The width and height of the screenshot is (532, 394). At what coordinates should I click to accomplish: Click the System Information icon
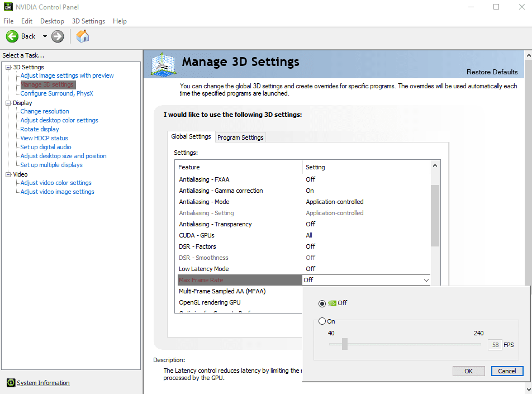[11, 383]
